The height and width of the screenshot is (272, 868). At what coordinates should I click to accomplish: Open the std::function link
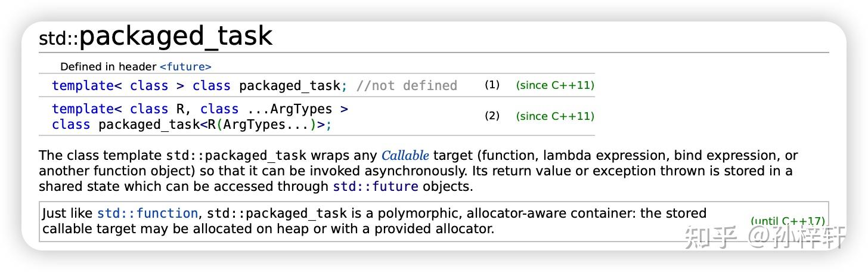pos(147,213)
